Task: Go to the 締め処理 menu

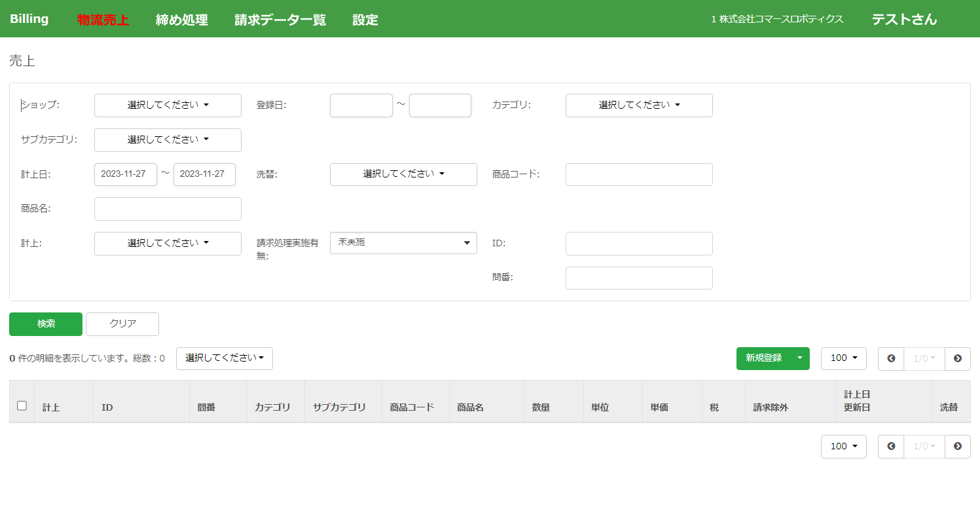Action: (x=181, y=20)
